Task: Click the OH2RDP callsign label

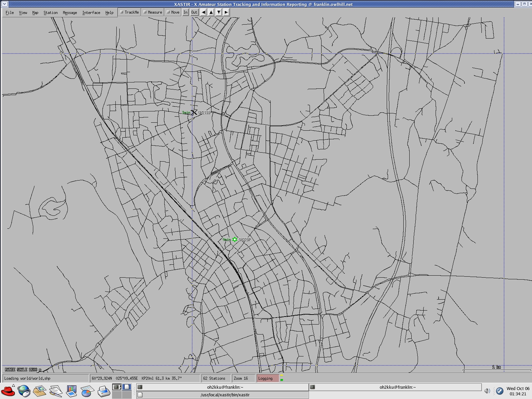Action: pyautogui.click(x=245, y=239)
